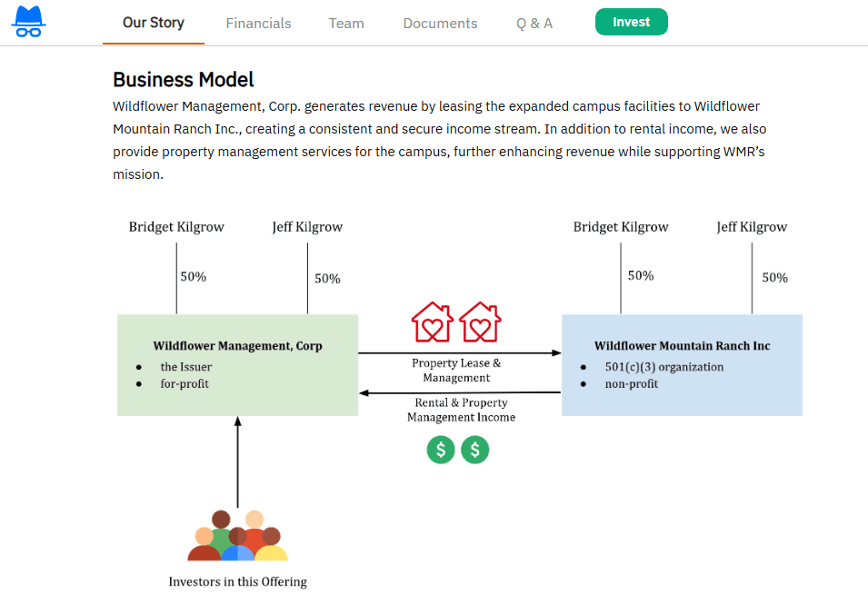Go to the Team tab
This screenshot has width=868, height=595.
click(346, 24)
